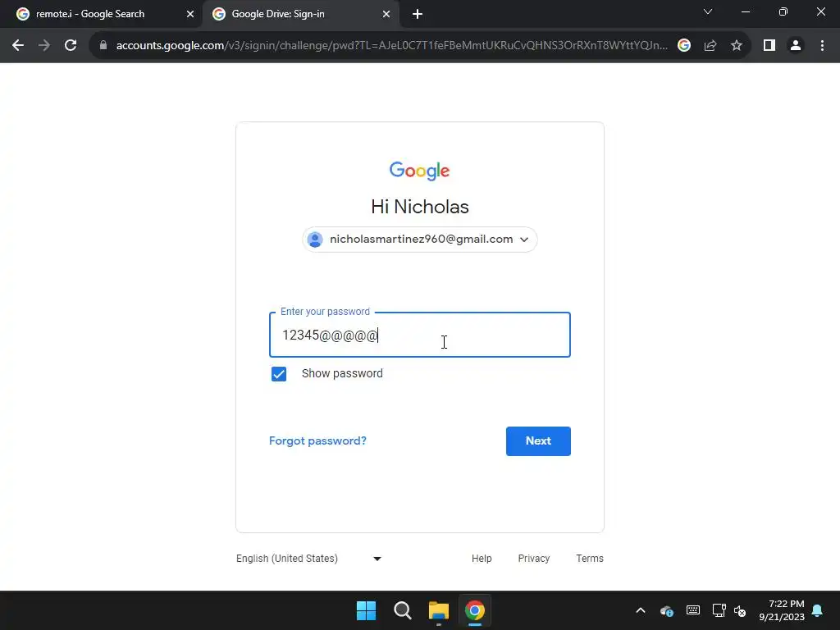The image size is (840, 630).
Task: Click the Hi Nicholas heading
Action: (x=420, y=207)
